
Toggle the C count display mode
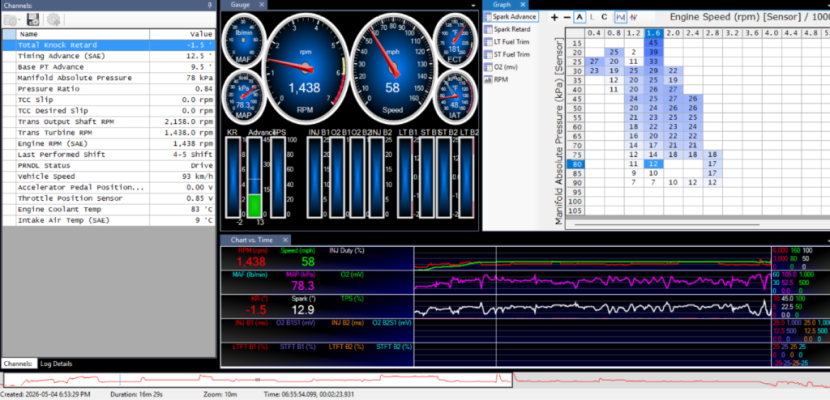point(605,17)
